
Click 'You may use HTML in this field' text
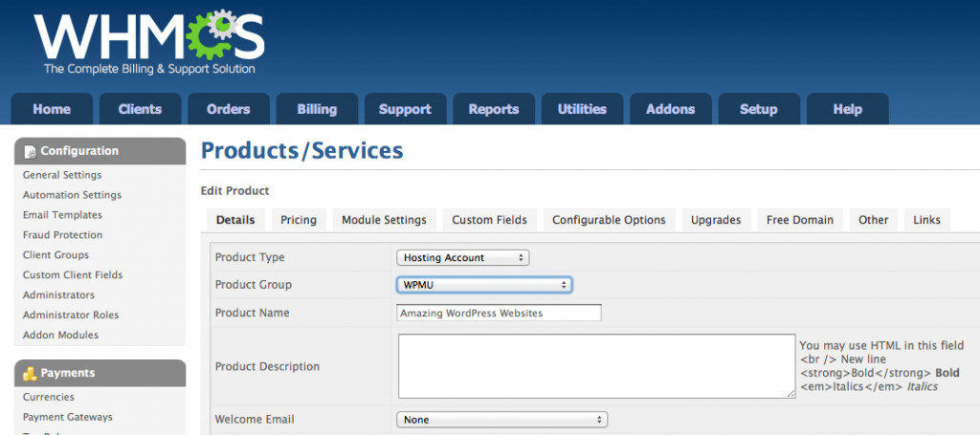point(881,346)
